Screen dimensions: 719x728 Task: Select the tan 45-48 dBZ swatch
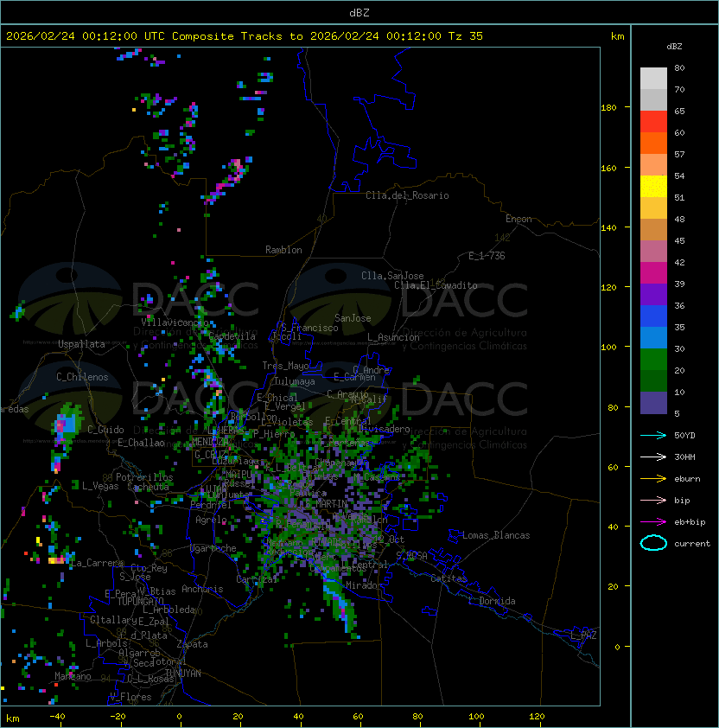pyautogui.click(x=653, y=229)
